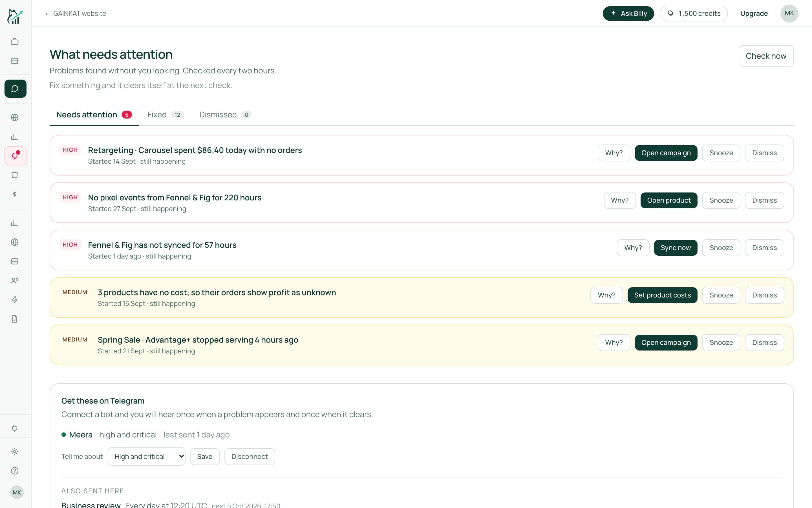Dismiss the Spring Sale Advantage+ alert
The image size is (812, 508).
pyautogui.click(x=764, y=342)
